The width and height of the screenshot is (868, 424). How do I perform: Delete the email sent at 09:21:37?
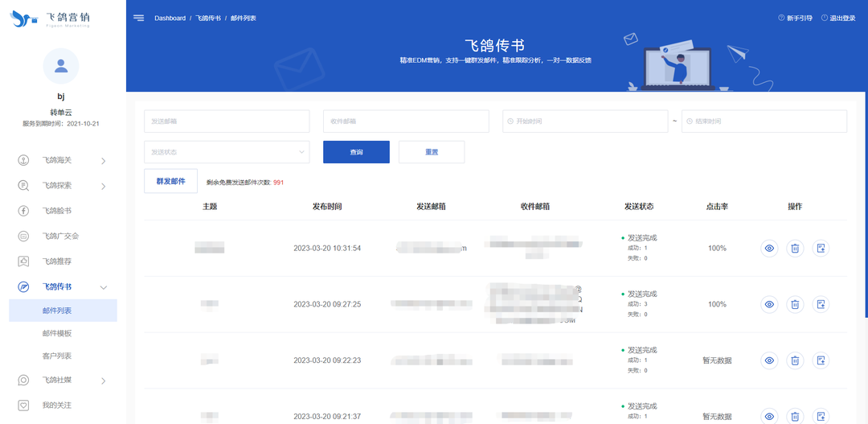coord(795,416)
